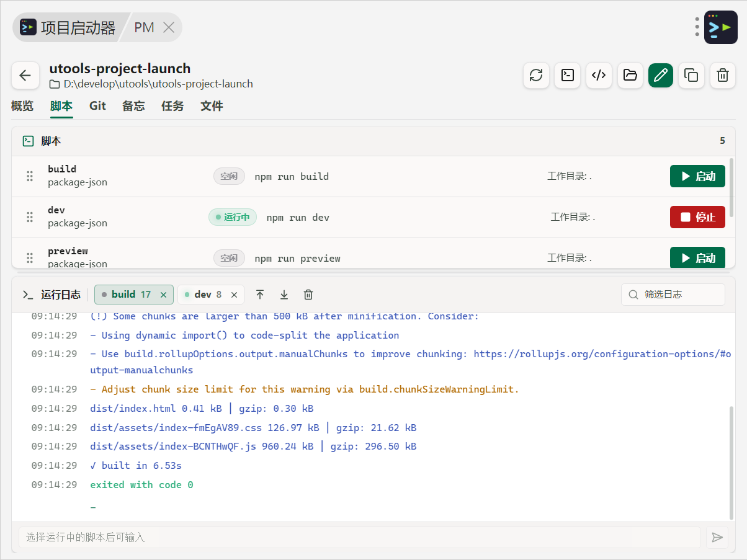Start the preview script with 启动
The image size is (747, 560).
click(x=697, y=257)
